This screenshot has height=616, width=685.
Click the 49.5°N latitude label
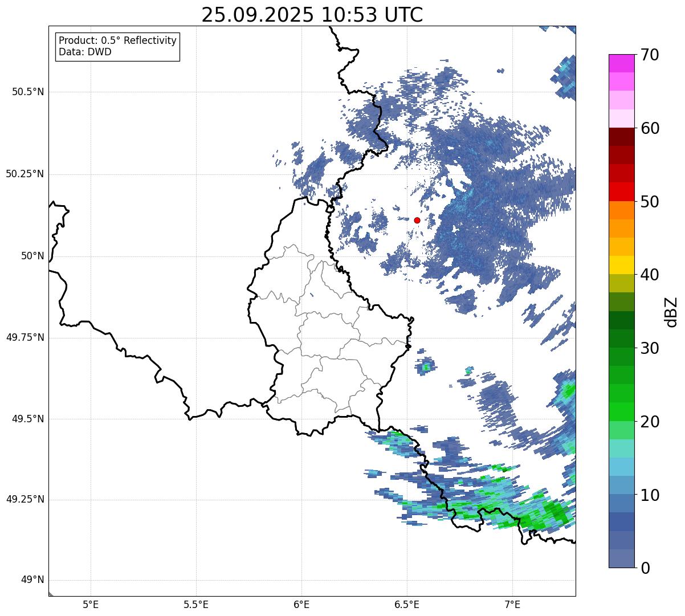28,419
